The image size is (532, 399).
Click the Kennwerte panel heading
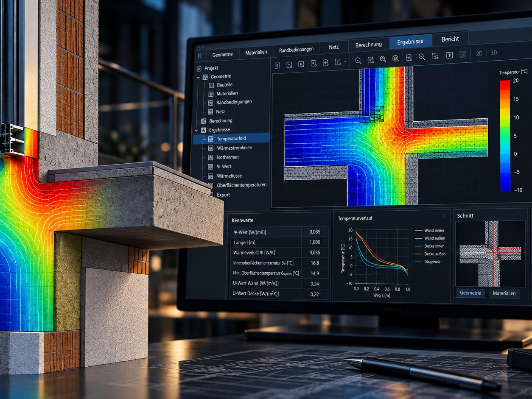pos(243,220)
